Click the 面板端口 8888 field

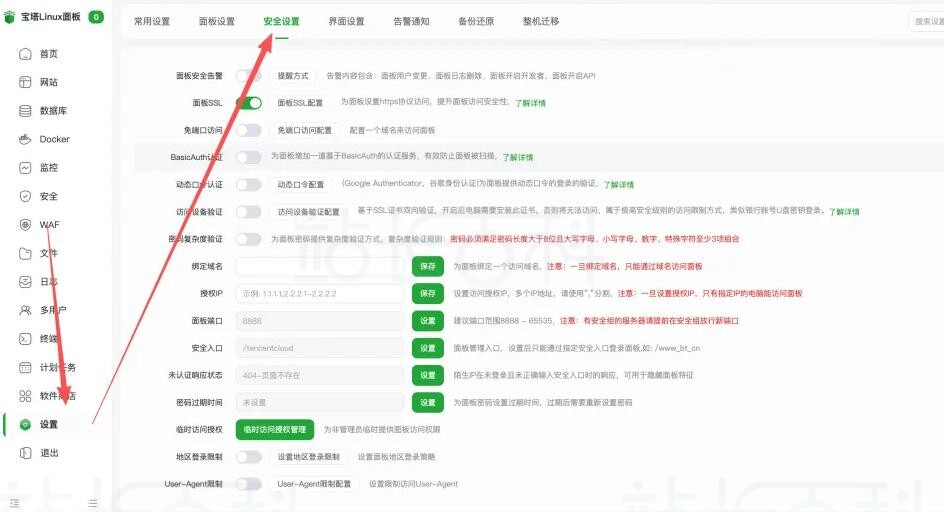320,320
